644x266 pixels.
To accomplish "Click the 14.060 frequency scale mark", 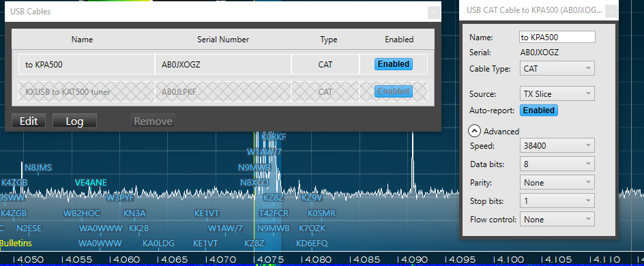I will [124, 259].
